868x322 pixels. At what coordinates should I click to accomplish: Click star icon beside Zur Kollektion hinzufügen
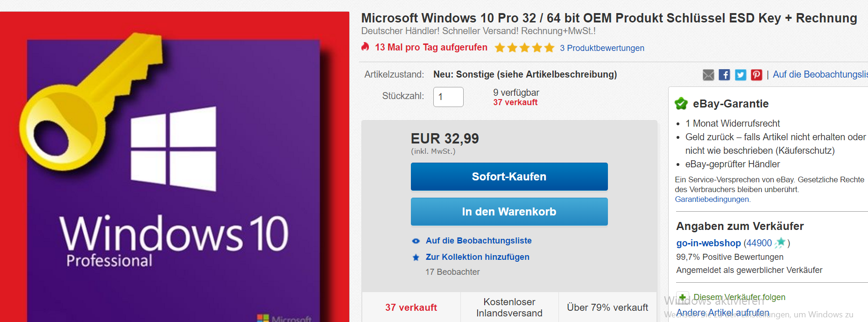[416, 258]
